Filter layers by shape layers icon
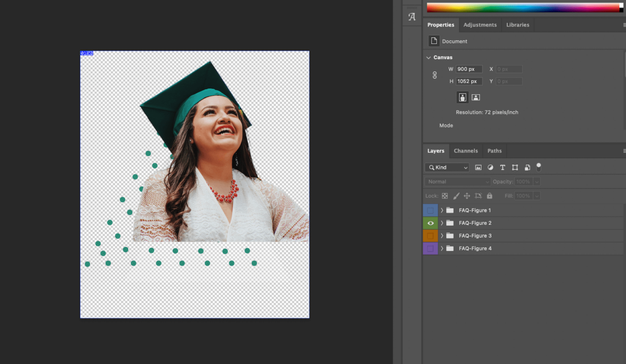 (x=515, y=167)
